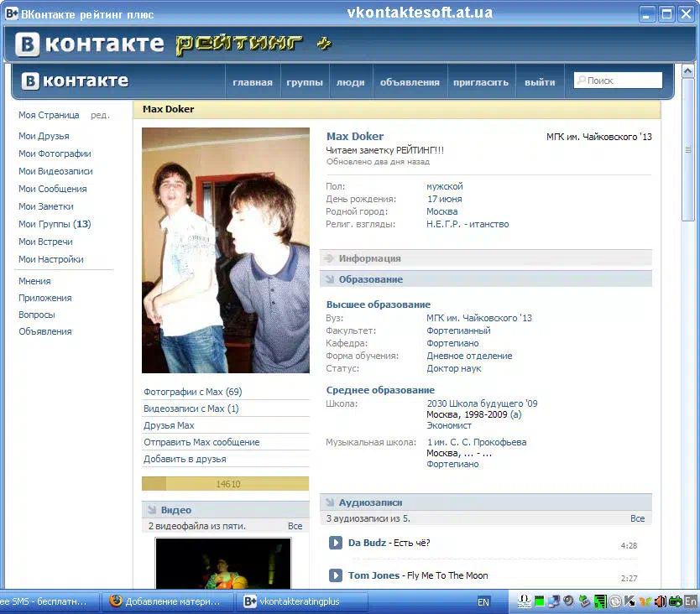
Task: Click the ред. edit link
Action: [x=100, y=115]
